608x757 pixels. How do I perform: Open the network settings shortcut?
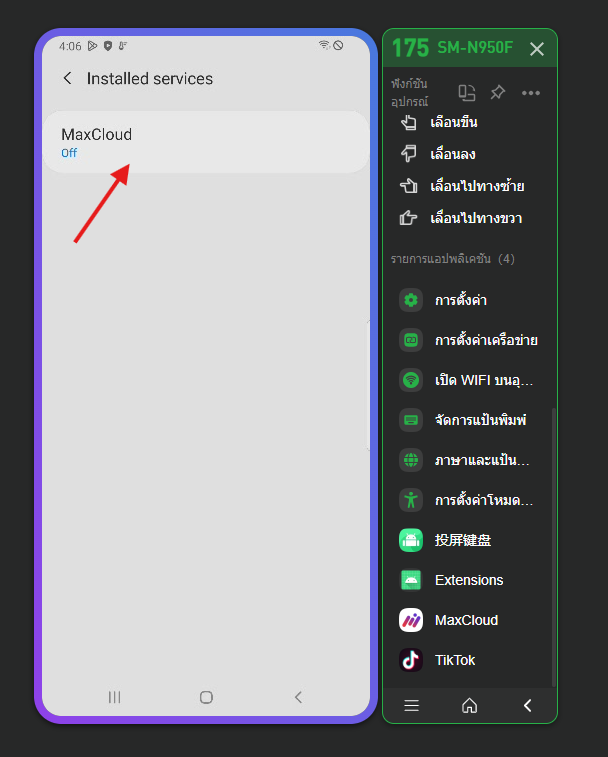coord(469,340)
